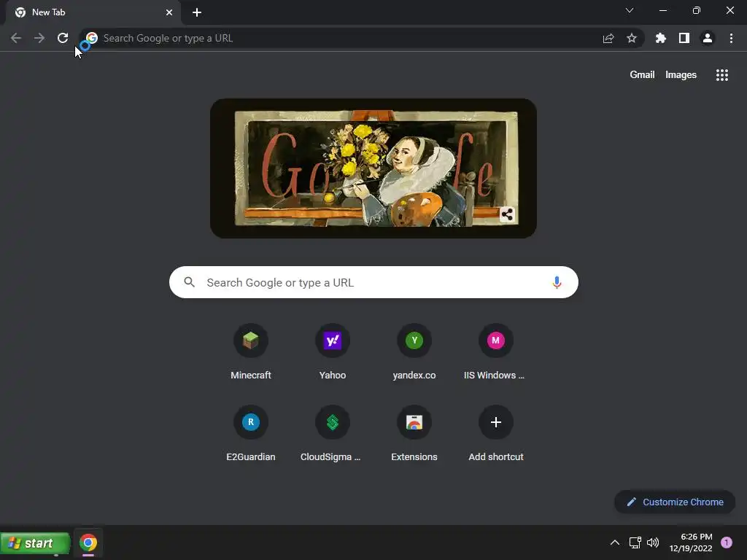Click the Chrome icon in the taskbar
Screen dimensions: 747x560
[88, 542]
